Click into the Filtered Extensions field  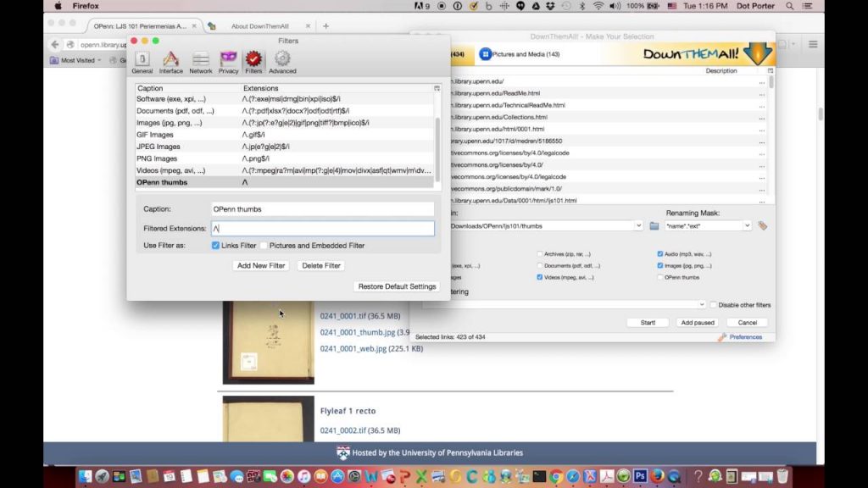point(323,229)
